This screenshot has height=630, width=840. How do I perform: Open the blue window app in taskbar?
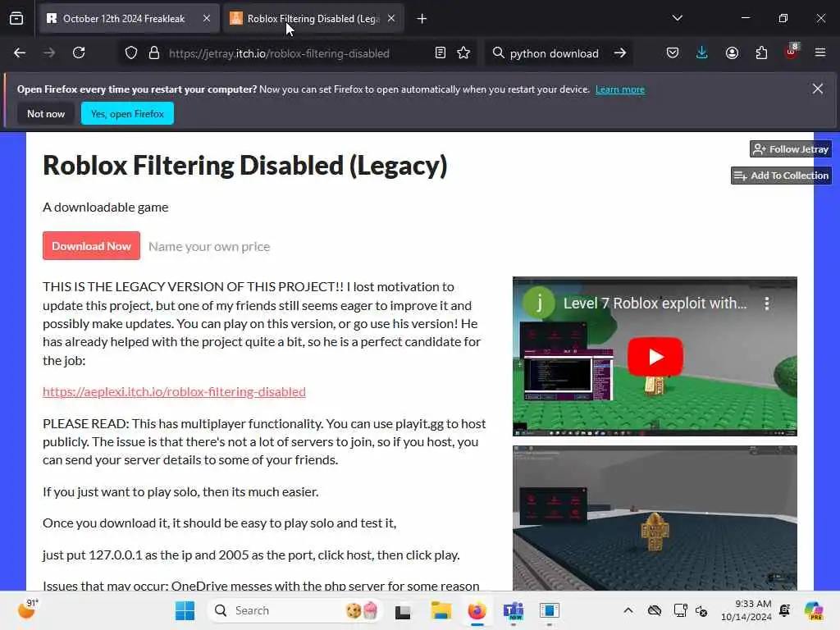coord(549,610)
